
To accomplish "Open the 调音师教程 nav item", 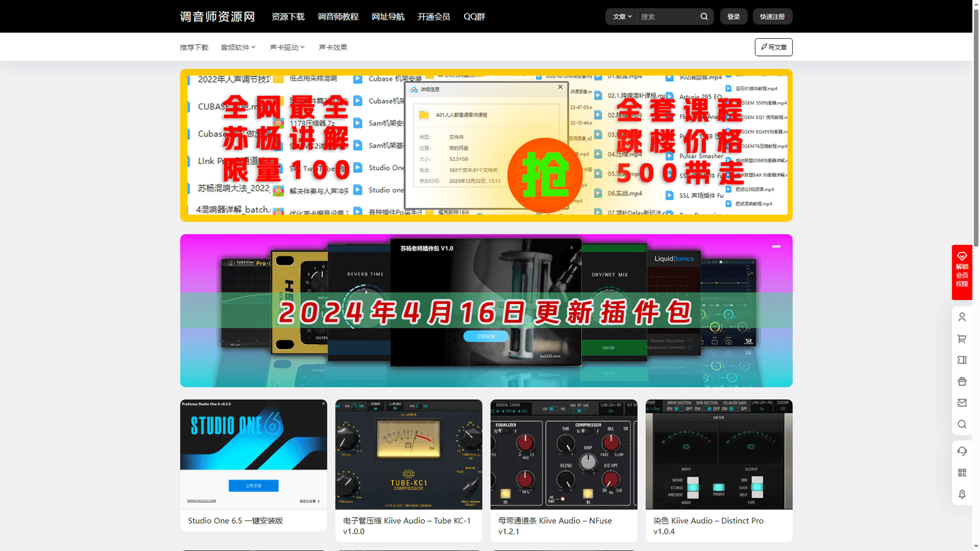I will point(338,16).
